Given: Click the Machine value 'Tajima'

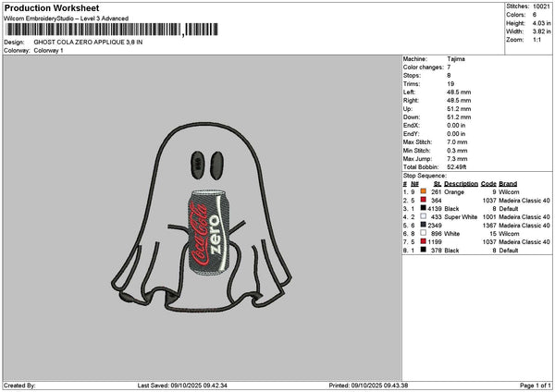Looking at the screenshot, I should pyautogui.click(x=456, y=59).
